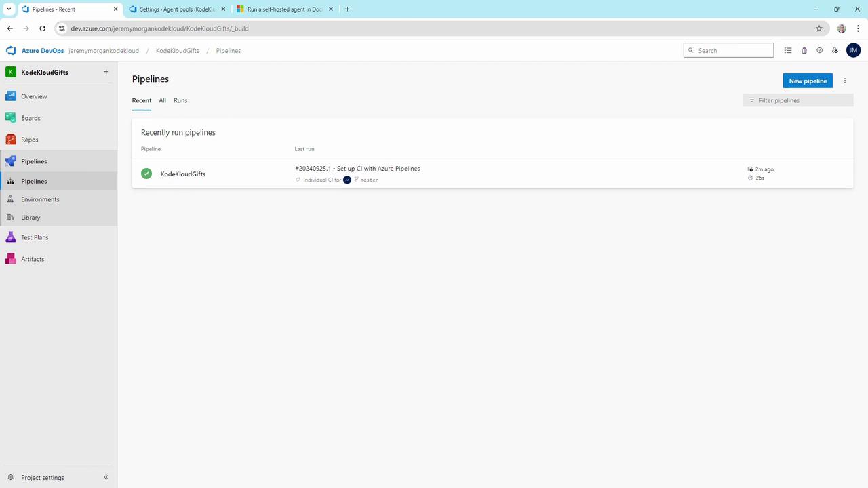Click the KodeKloudGifts project tile icon

(11, 72)
